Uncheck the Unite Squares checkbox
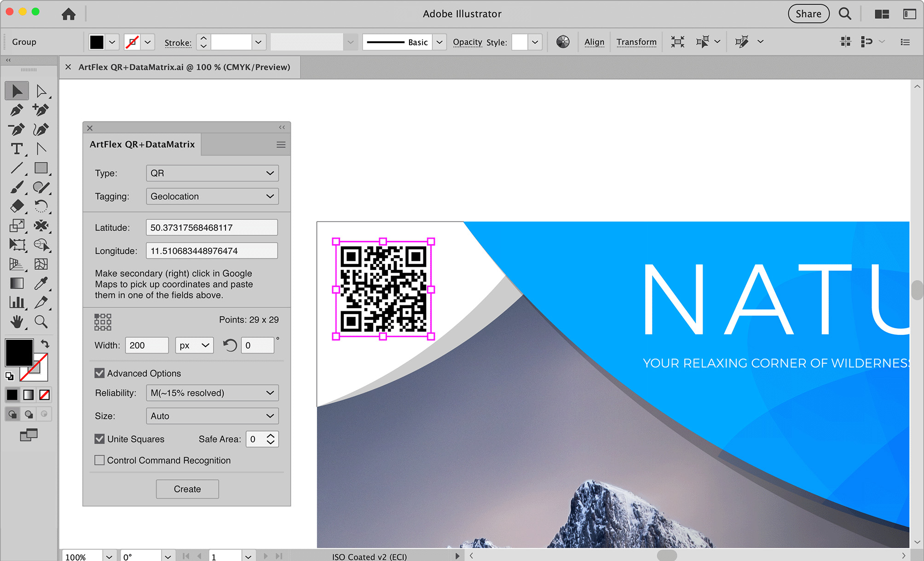Screen dimensions: 924x561 tap(99, 439)
